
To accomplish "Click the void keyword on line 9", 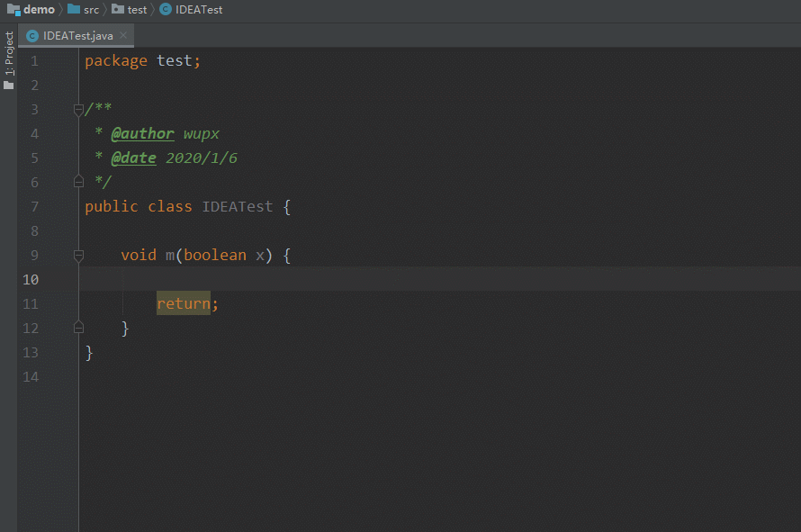I will point(139,255).
